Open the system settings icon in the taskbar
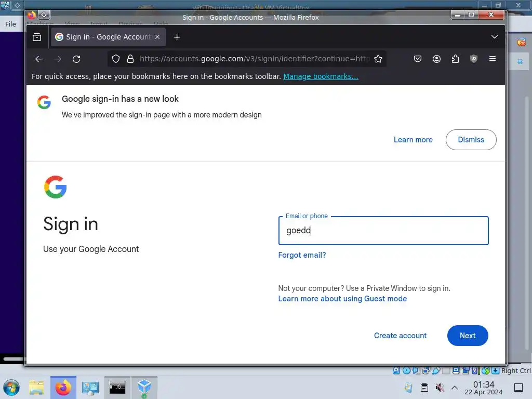Image resolution: width=532 pixels, height=399 pixels. point(90,388)
